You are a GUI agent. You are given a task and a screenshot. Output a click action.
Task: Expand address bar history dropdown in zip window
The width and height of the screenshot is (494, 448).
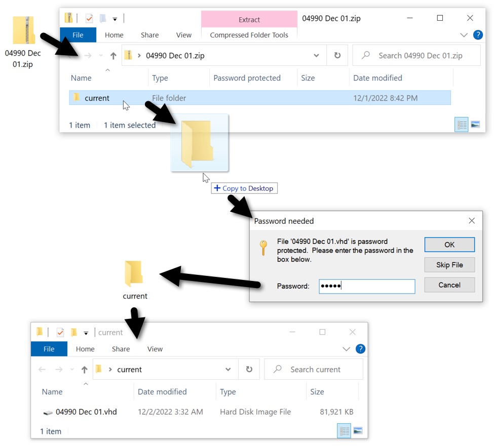coord(316,56)
